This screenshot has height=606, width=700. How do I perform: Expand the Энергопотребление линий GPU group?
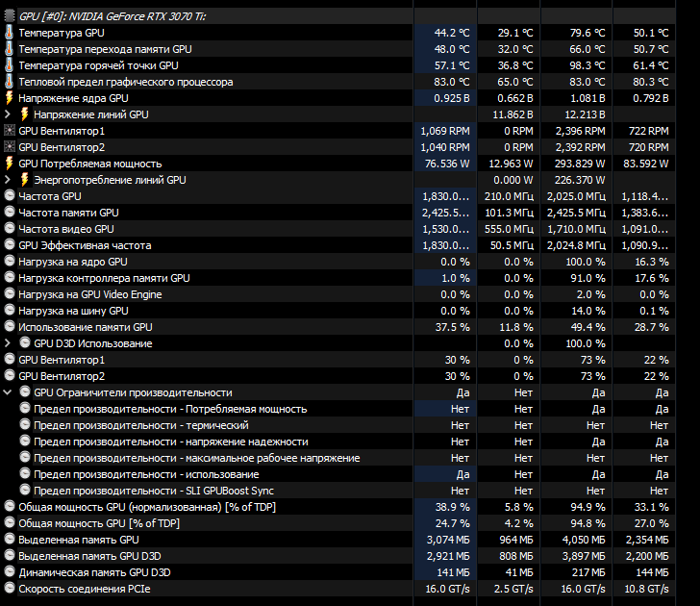click(x=7, y=180)
